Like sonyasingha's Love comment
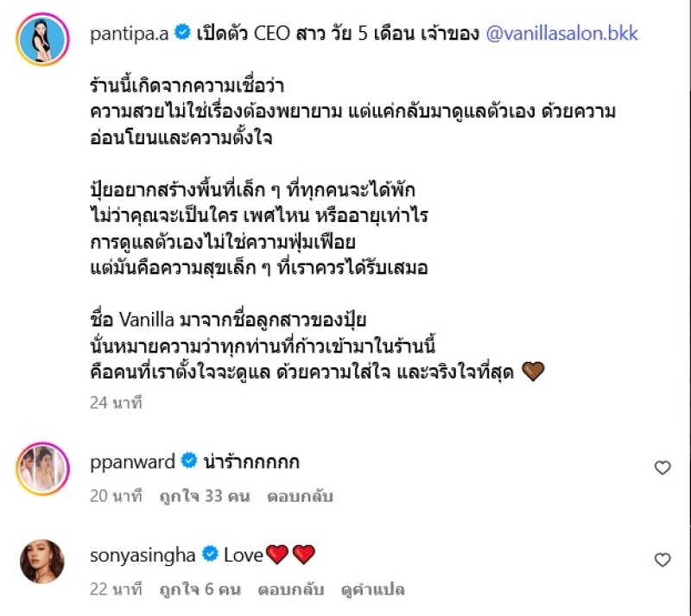Viewport: 691px width, 616px height. pos(662,560)
